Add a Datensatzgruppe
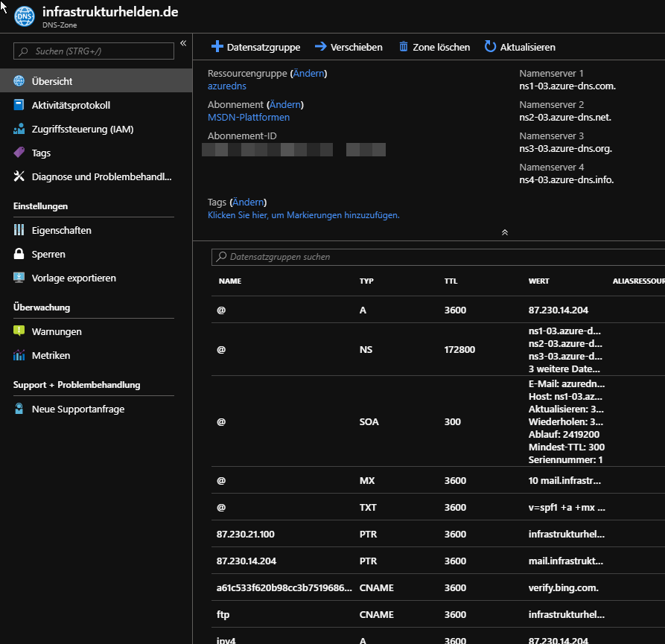Screen dimensions: 665x644 point(255,47)
